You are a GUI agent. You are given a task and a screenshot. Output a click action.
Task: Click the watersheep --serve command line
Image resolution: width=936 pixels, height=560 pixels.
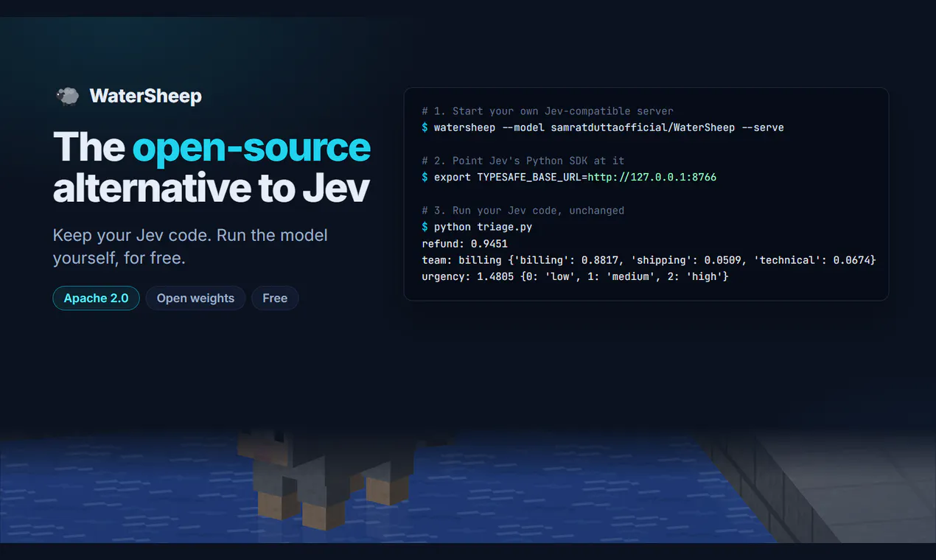tap(603, 127)
